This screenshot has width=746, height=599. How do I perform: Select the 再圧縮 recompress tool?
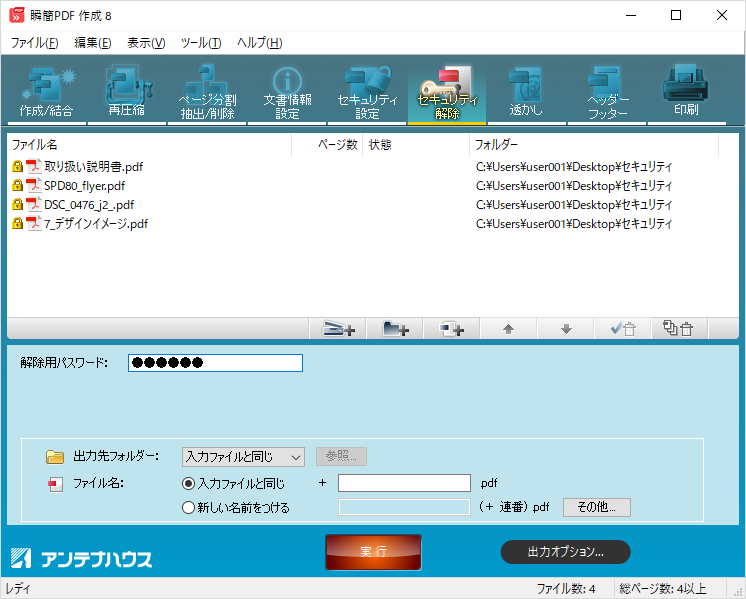[x=127, y=91]
